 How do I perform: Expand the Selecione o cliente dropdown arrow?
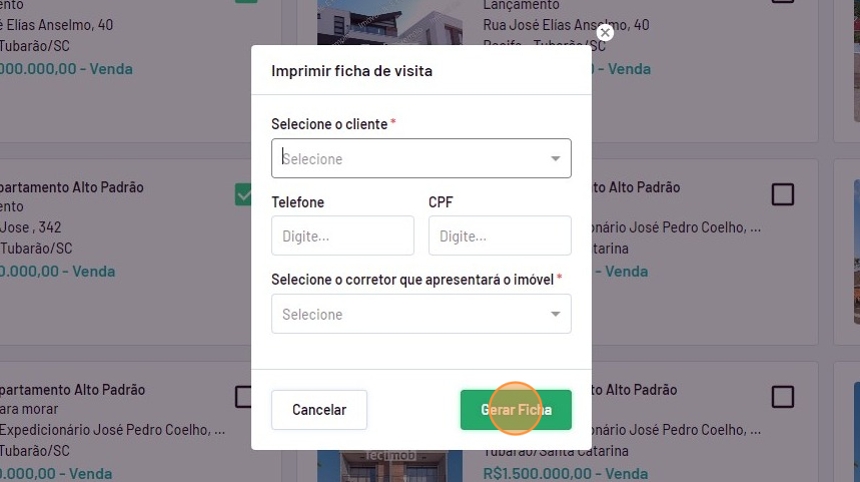coord(555,159)
